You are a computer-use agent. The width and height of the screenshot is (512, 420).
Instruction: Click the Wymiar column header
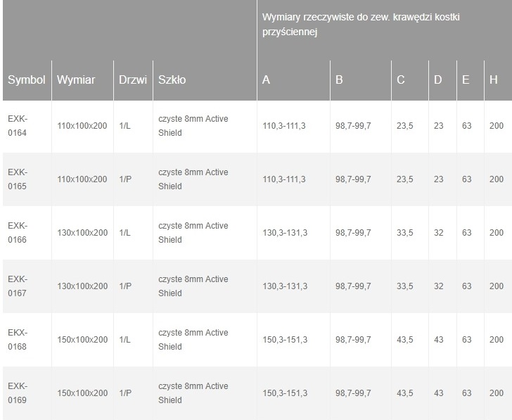click(x=76, y=80)
